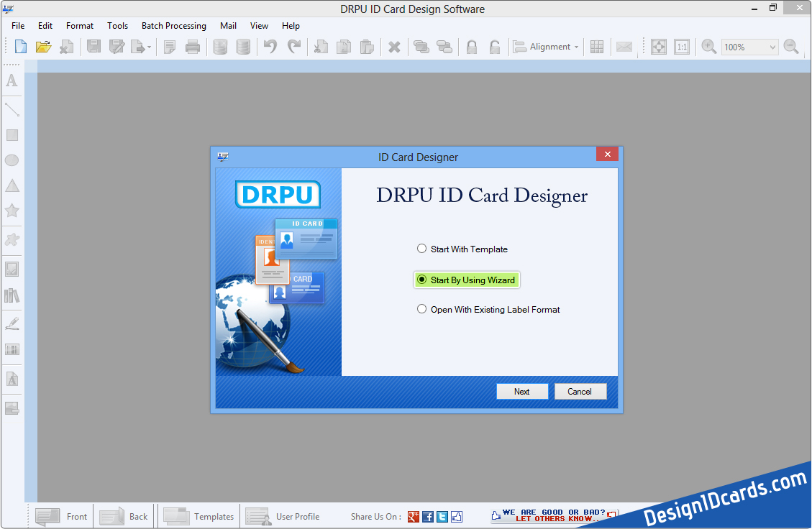Select Start With Template option
The width and height of the screenshot is (812, 529).
click(x=462, y=249)
